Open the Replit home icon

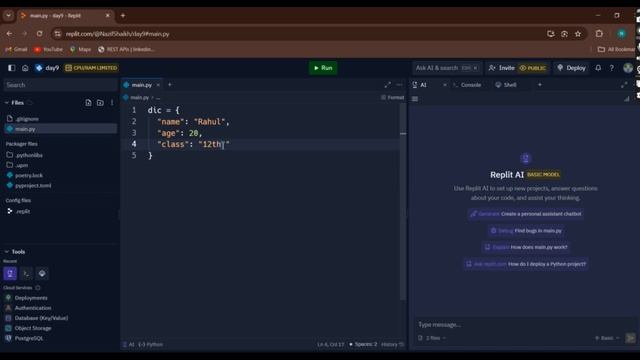coord(25,68)
